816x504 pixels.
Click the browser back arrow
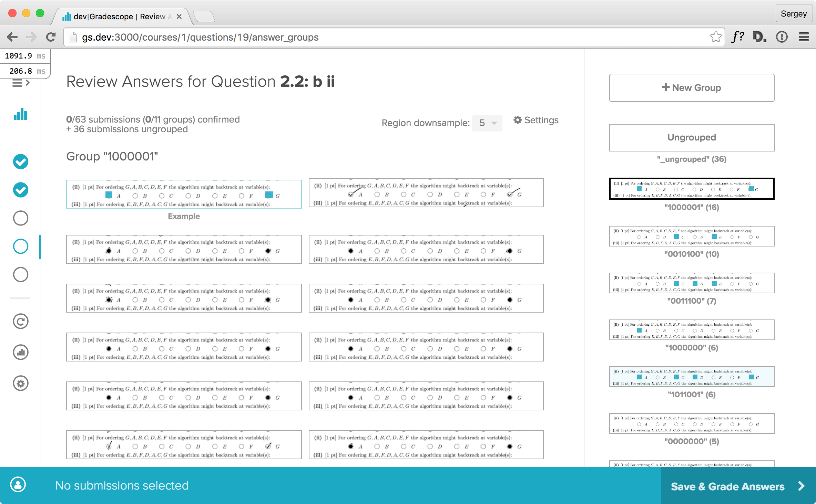click(12, 37)
